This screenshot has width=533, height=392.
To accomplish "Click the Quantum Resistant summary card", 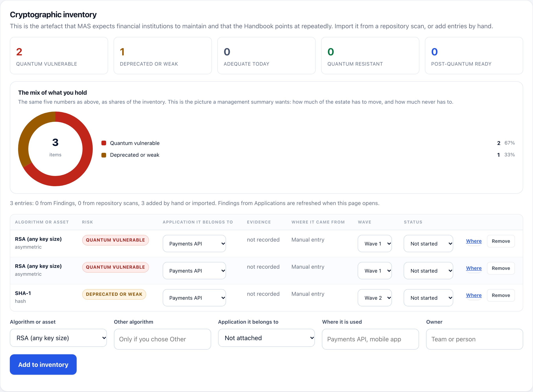I will coord(370,56).
